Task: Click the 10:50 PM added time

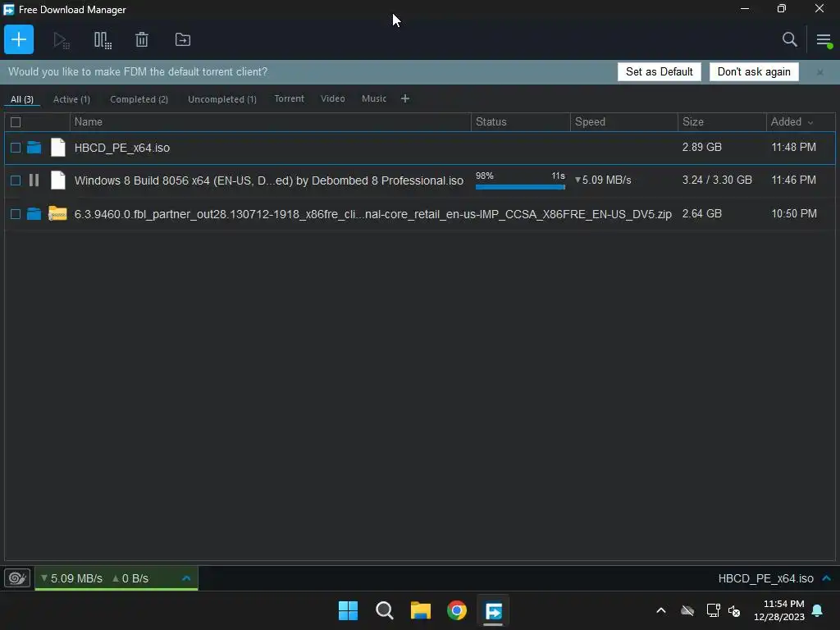Action: 794,213
